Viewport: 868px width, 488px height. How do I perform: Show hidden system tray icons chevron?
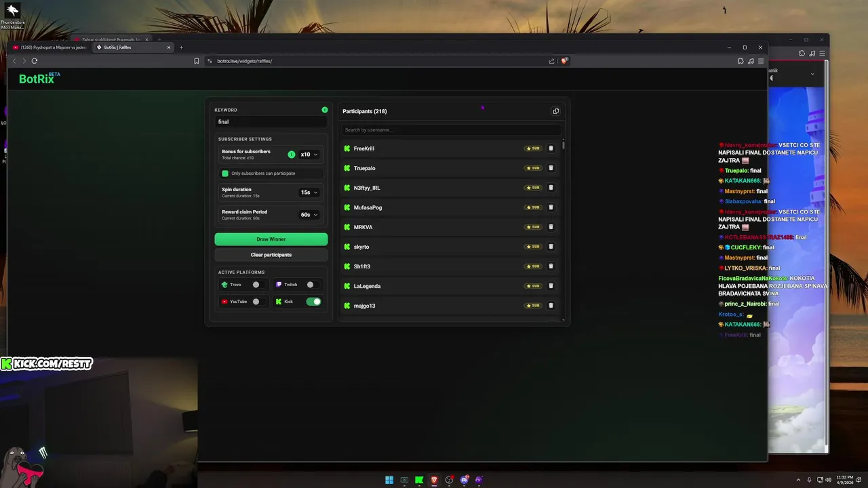[x=798, y=480]
